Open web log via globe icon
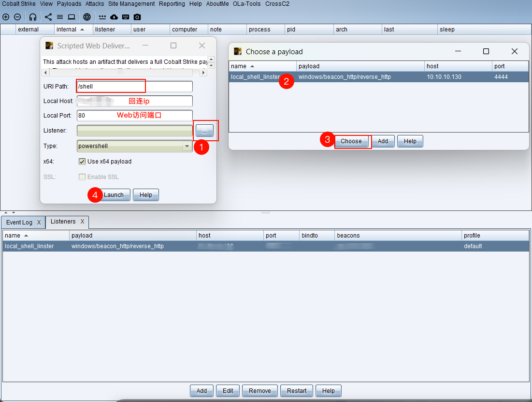The width and height of the screenshot is (532, 402). 87,17
